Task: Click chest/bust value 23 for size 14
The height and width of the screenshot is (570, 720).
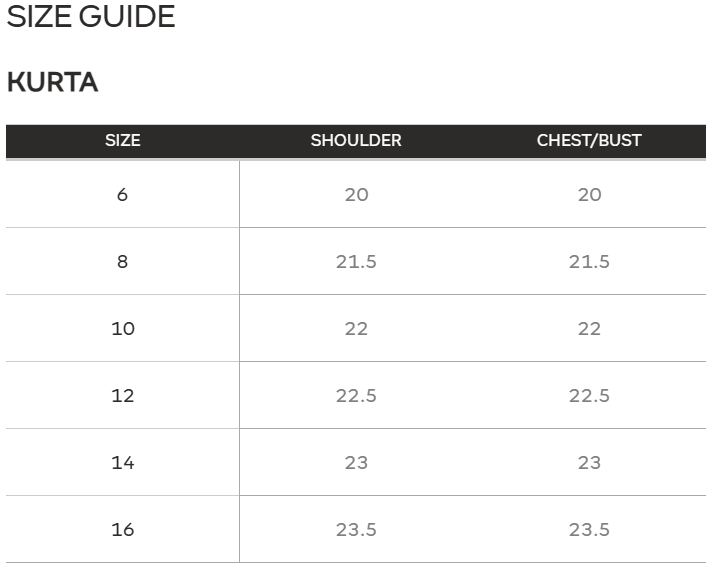Action: (589, 463)
